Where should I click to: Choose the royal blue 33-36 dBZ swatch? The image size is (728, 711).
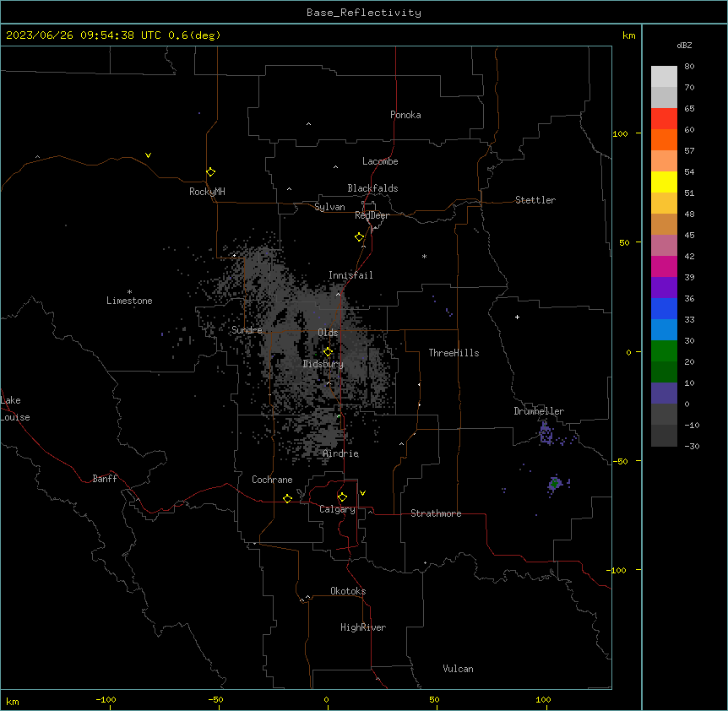[x=664, y=308]
